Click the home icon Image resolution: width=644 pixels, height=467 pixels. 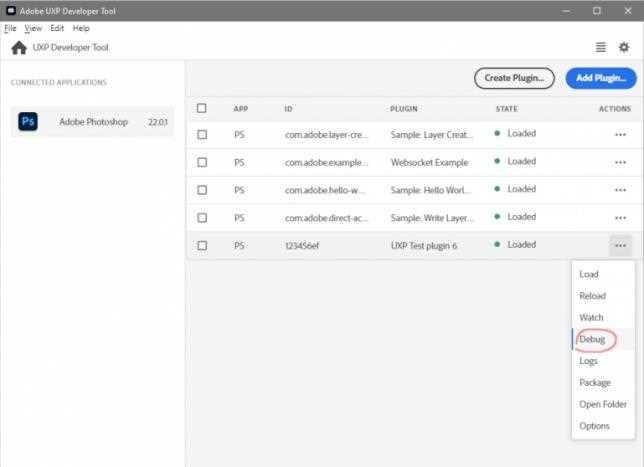(19, 48)
